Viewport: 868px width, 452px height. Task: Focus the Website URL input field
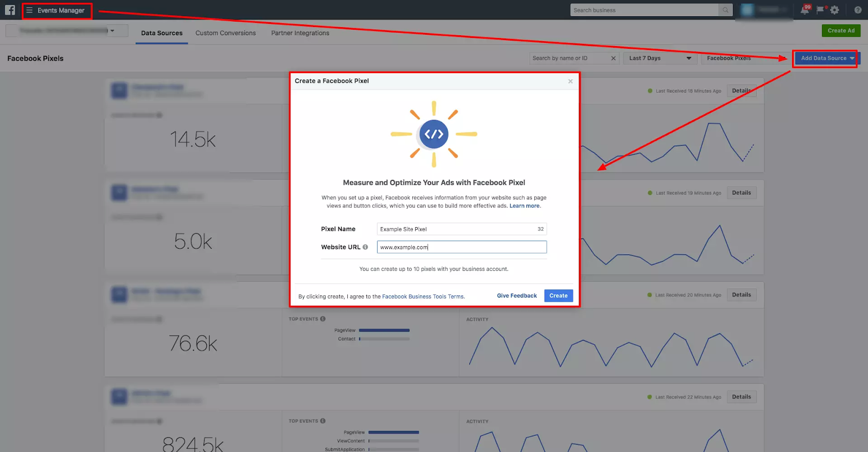pos(462,247)
